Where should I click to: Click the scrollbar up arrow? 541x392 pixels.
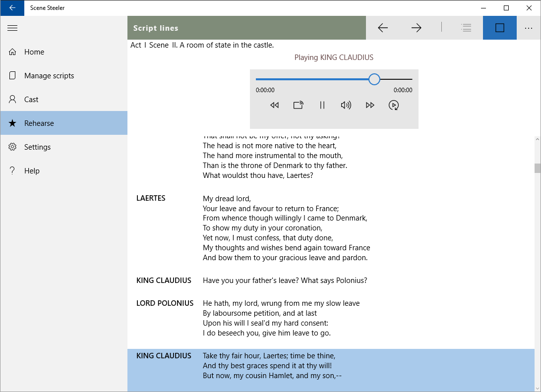point(538,140)
